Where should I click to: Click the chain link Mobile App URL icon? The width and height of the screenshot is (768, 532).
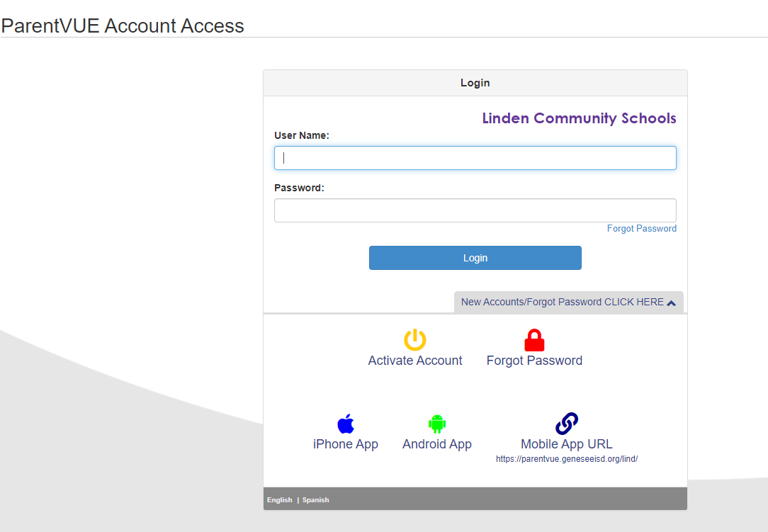click(x=567, y=423)
